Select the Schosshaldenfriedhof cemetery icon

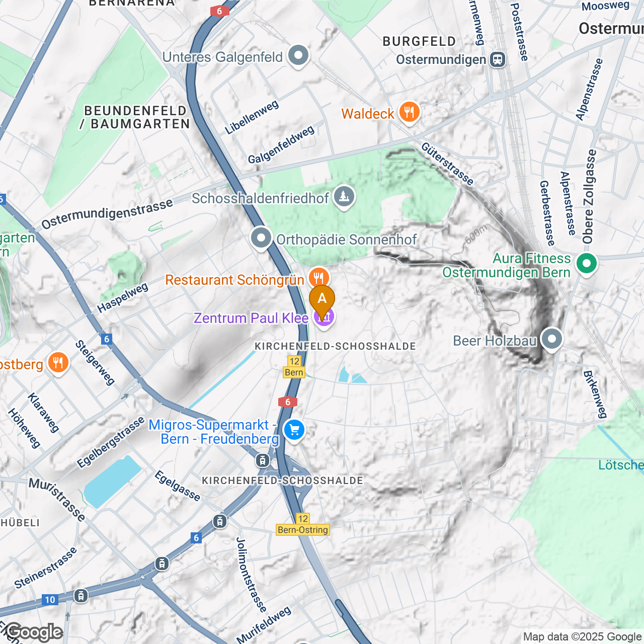(344, 197)
